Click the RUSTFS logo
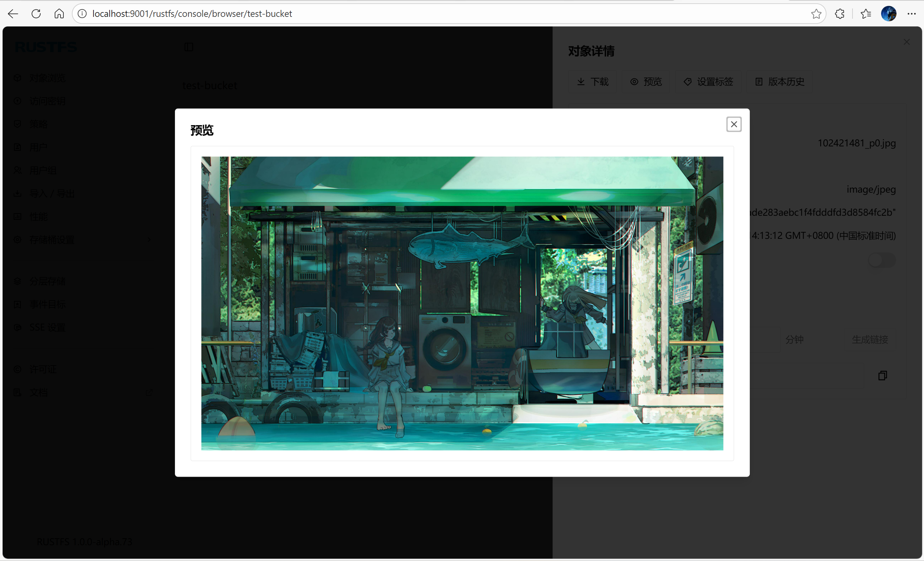 pyautogui.click(x=46, y=47)
